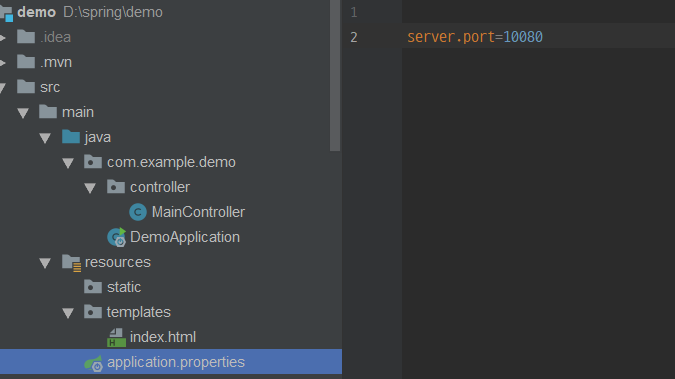Click the DemoApplication Spring run icon
Viewport: 675px width, 379px height.
(x=116, y=237)
